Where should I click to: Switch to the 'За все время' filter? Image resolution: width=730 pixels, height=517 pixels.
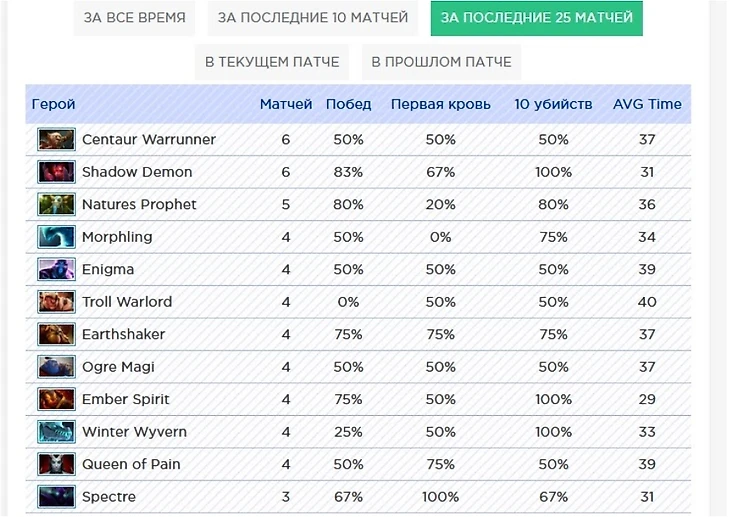tap(135, 18)
